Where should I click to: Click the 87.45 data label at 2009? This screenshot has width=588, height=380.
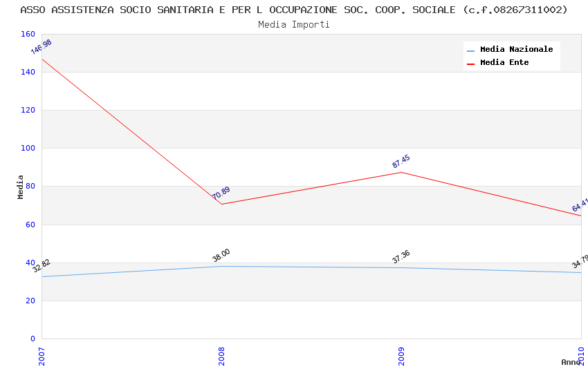[401, 162]
